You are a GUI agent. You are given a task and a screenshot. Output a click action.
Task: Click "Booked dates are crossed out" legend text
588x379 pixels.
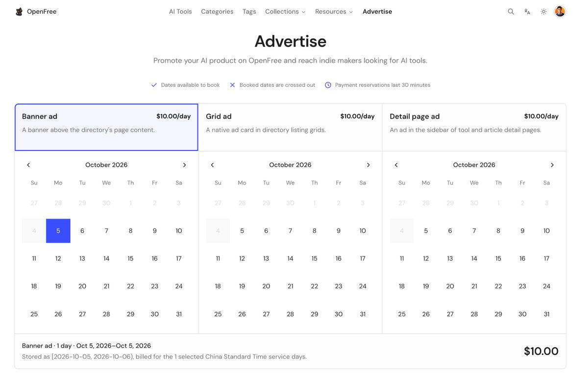277,85
